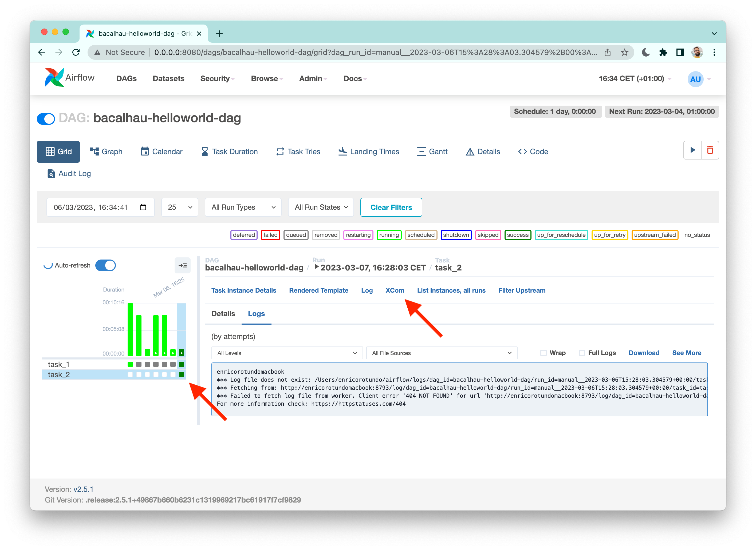Viewport: 756px width, 550px height.
Task: Open the Calendar view
Action: click(x=162, y=152)
